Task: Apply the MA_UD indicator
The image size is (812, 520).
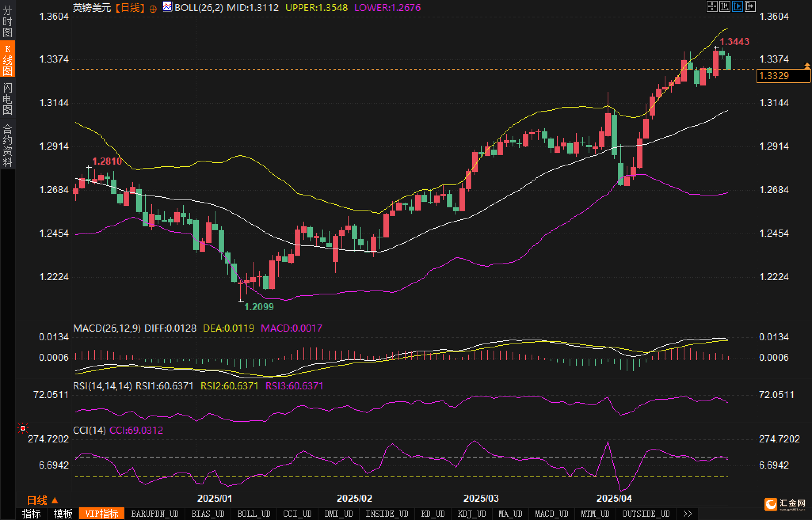Action: point(511,514)
